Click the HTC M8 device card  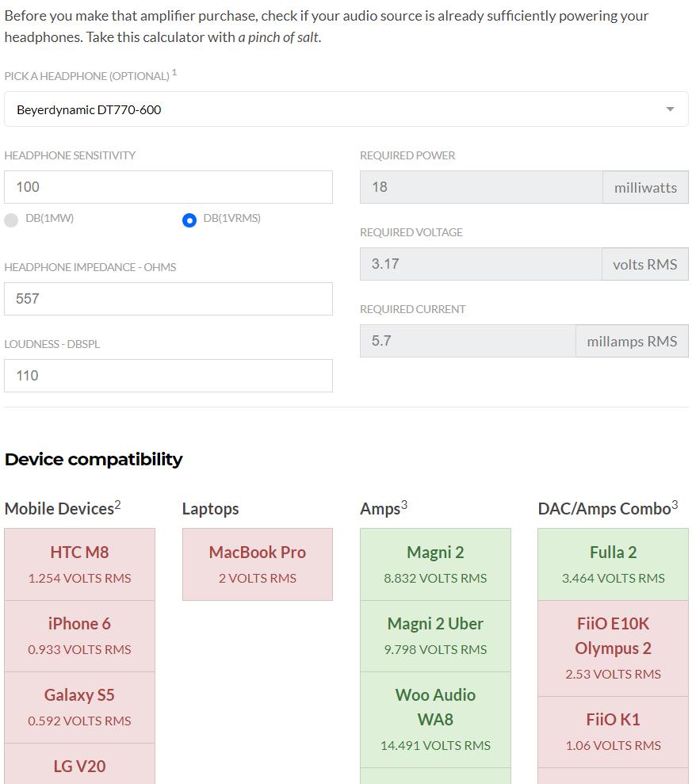click(79, 564)
